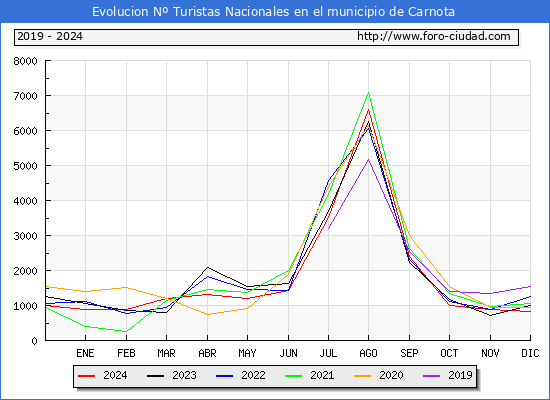Click the blue 2022 legend swatch

tap(224, 376)
